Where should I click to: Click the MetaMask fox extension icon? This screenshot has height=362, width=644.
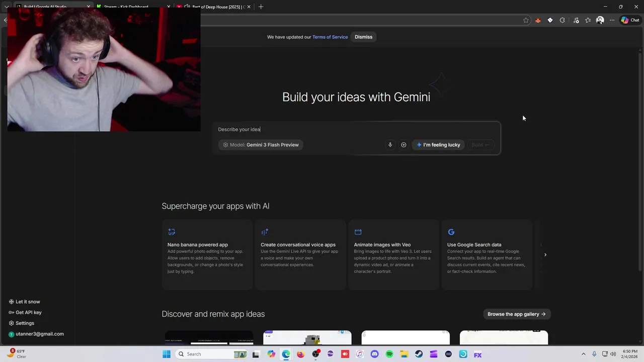[538, 20]
